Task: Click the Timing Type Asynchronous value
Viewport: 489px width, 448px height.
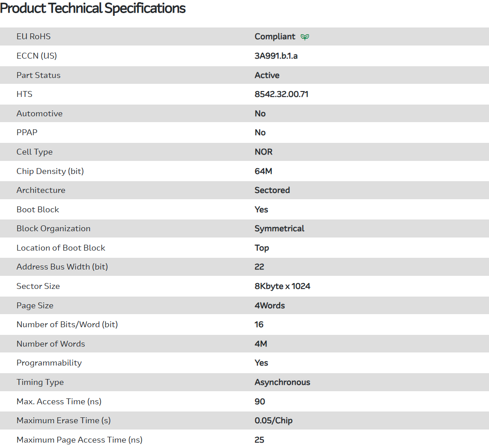Action: [x=282, y=382]
